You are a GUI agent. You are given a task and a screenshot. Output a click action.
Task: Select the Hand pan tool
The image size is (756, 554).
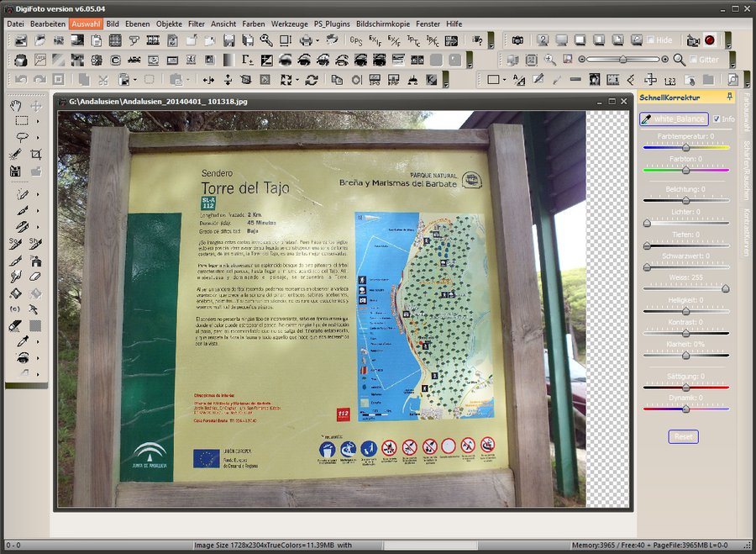tap(16, 106)
